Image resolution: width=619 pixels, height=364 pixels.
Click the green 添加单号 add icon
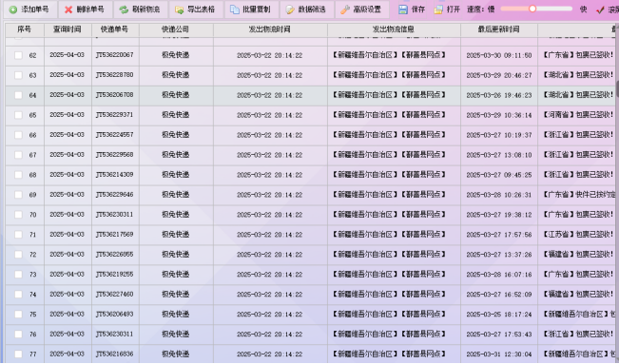13,10
